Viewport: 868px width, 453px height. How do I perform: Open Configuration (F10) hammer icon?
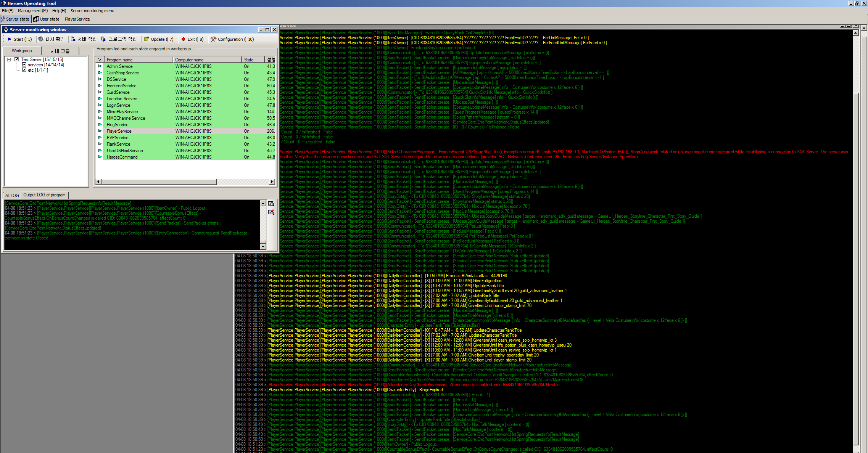(213, 39)
